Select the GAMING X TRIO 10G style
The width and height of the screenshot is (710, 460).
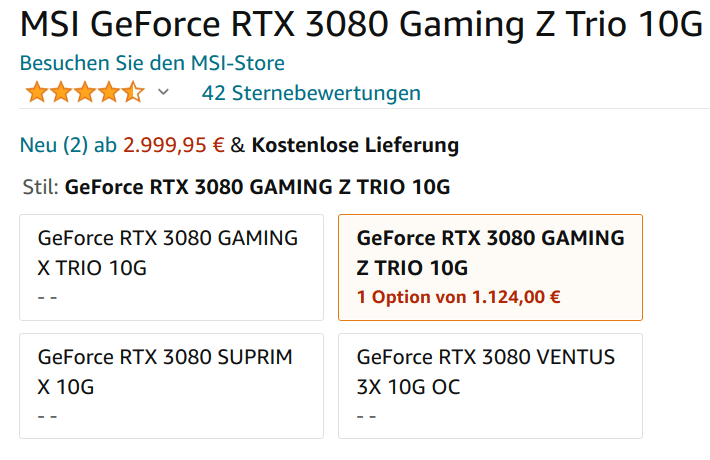[171, 267]
